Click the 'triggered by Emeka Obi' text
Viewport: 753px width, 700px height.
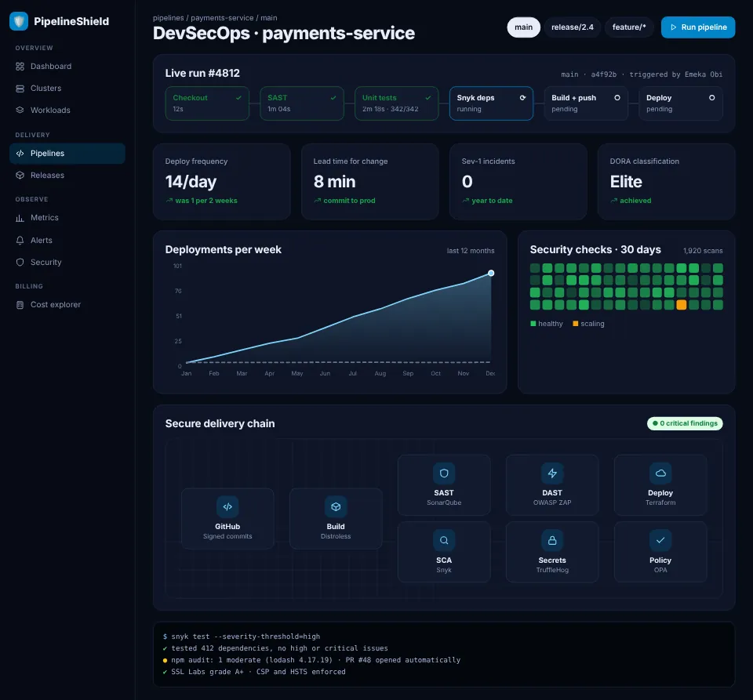pos(675,74)
